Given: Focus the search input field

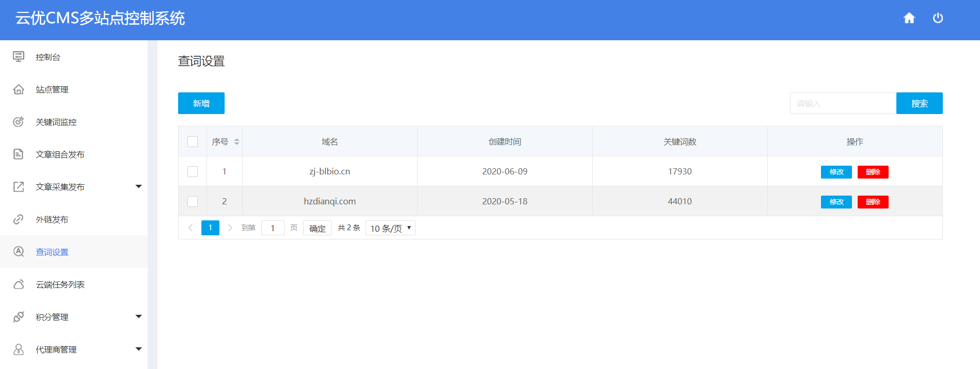Looking at the screenshot, I should tap(843, 103).
